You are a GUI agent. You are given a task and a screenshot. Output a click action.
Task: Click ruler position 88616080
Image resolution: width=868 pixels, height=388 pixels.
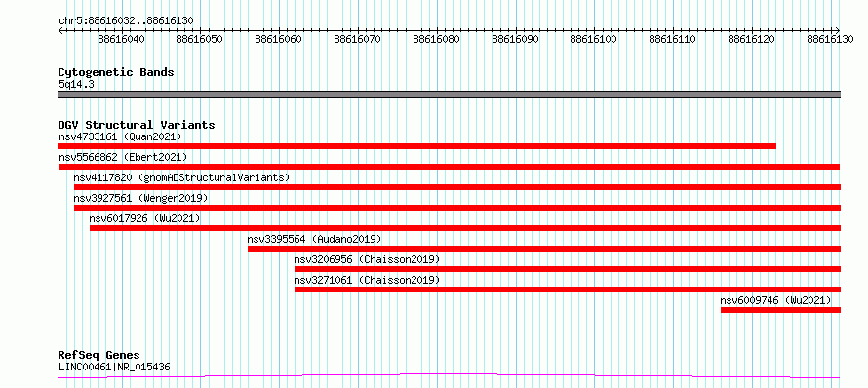click(437, 39)
